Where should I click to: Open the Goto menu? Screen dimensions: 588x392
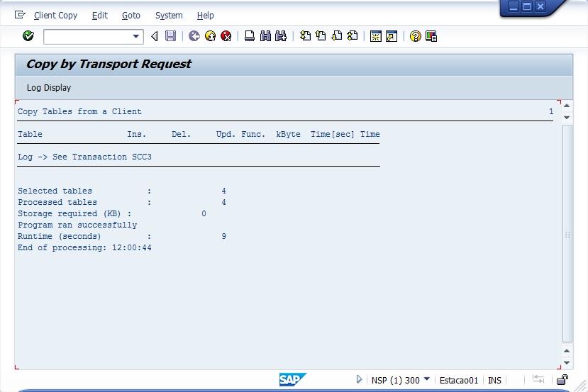131,15
